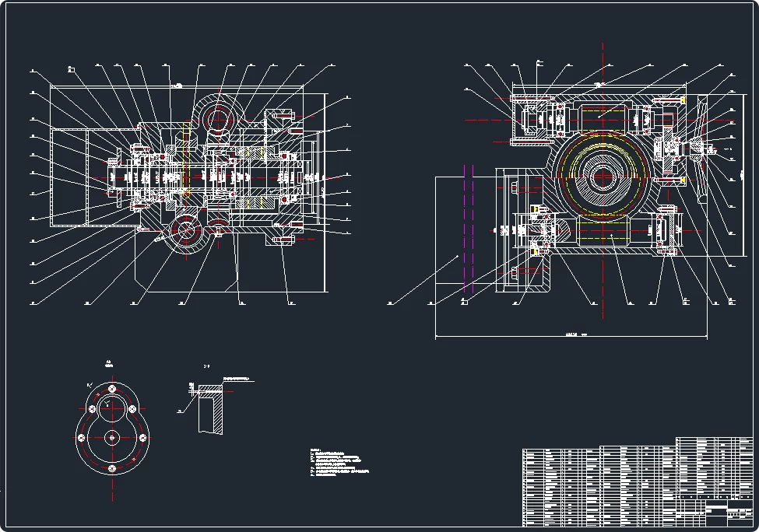The height and width of the screenshot is (532, 759).
Task: Select the handwheel on the right view's side
Action: point(702,150)
